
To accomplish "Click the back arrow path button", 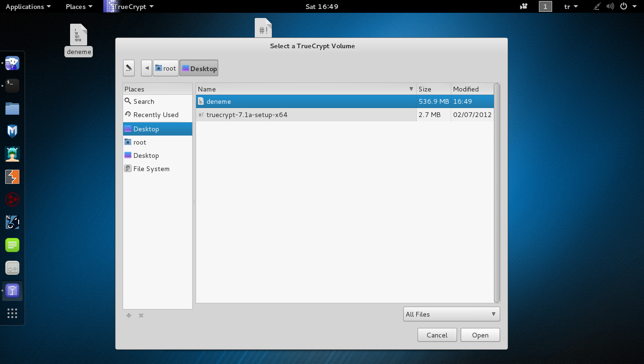I will pos(147,68).
